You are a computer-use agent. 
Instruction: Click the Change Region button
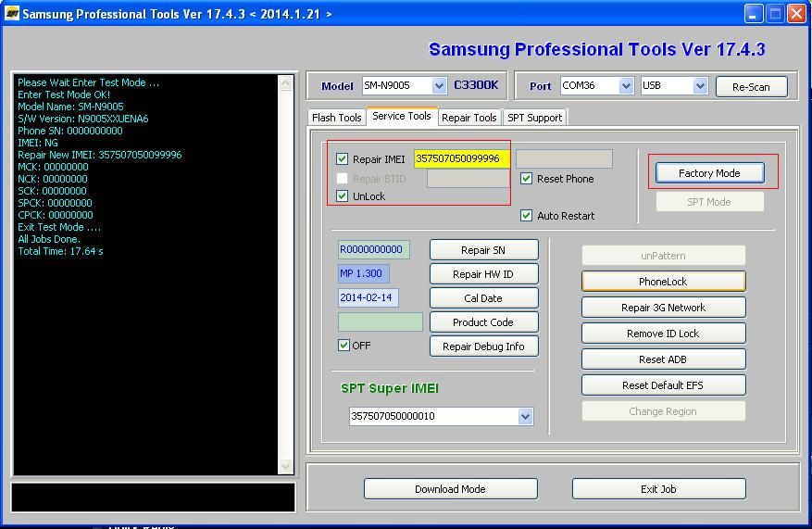663,411
